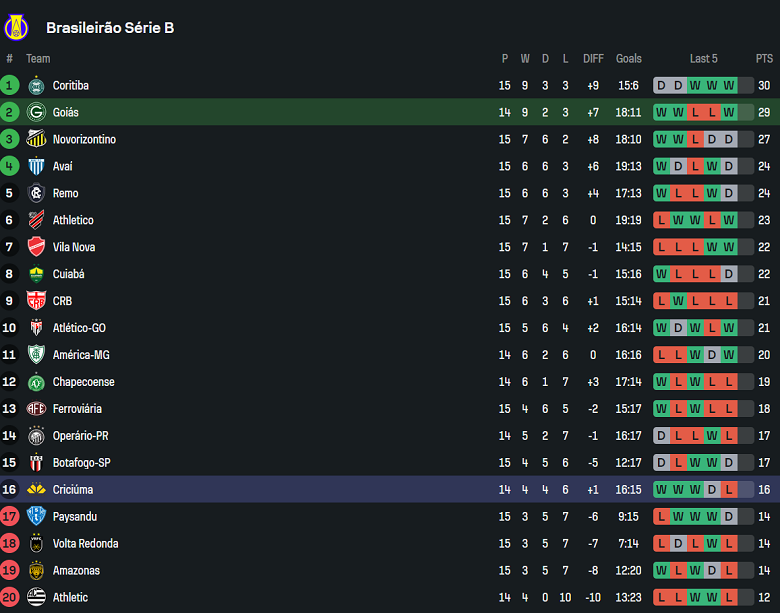Select position badge number 17 for Paysandu

9,516
